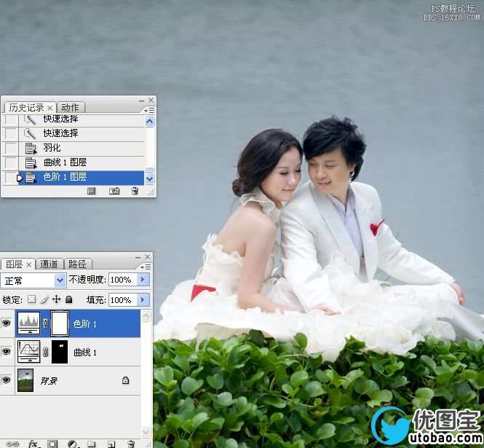Delete layer using Layers panel trash icon
This screenshot has width=484, height=448.
(131, 443)
